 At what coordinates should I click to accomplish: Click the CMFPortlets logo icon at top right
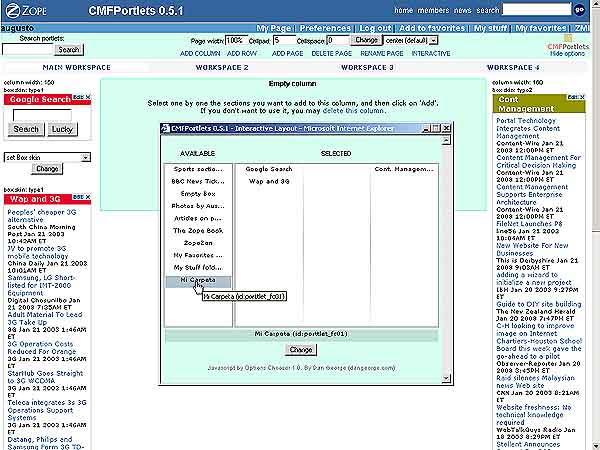tap(568, 38)
